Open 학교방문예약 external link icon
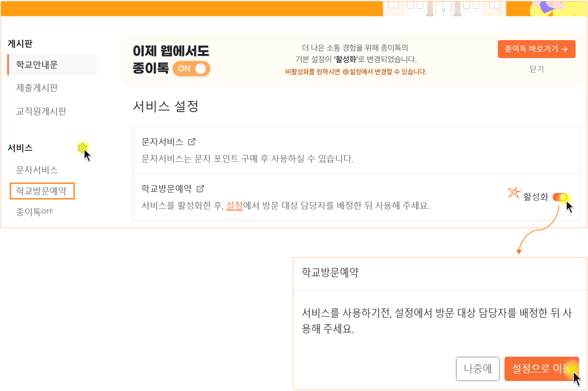The image size is (588, 391). [x=200, y=189]
